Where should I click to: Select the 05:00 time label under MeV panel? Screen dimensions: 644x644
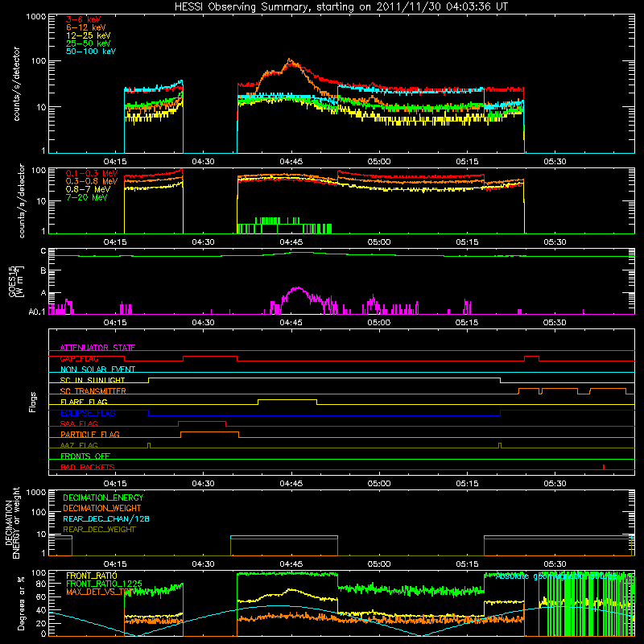379,242
